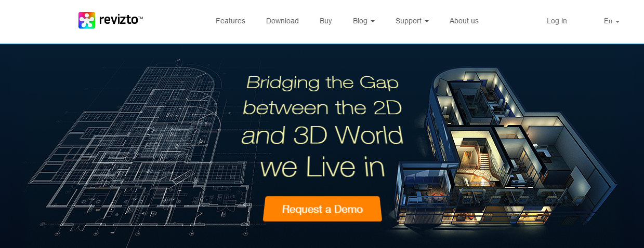
Task: Click the caret arrow beside Support
Action: pyautogui.click(x=427, y=22)
